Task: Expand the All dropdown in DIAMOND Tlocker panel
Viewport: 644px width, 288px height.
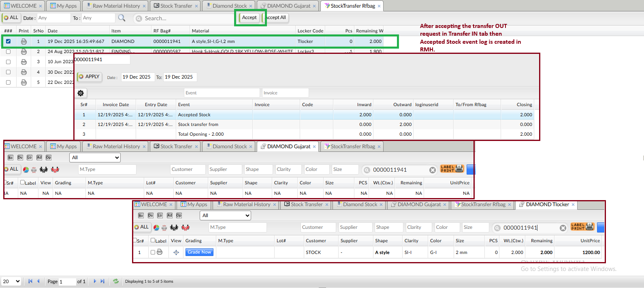Action: 226,215
